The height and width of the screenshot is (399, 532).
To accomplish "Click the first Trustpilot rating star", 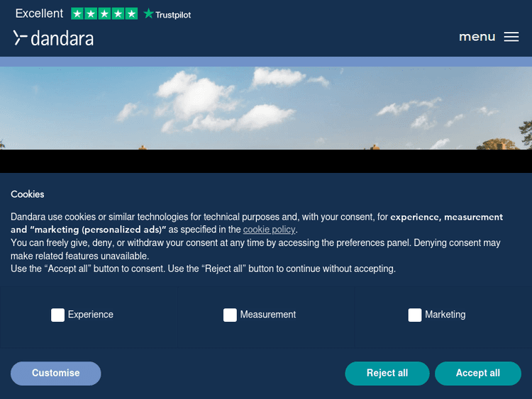I will coord(77,13).
